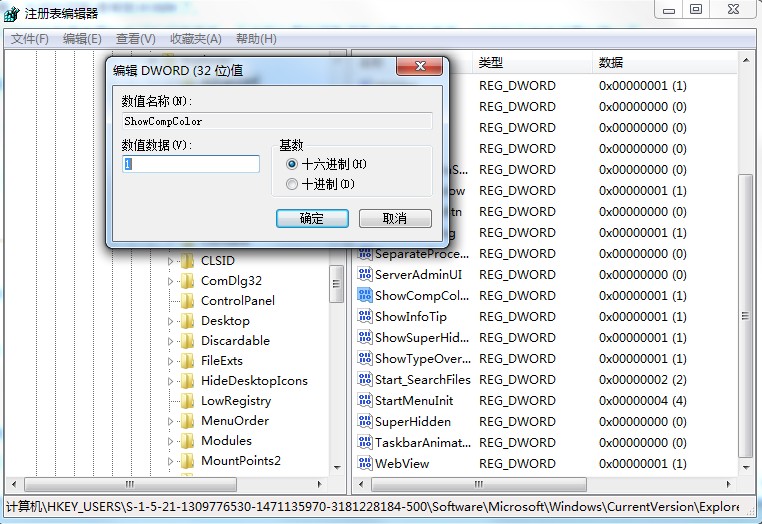Click the 0x00000004 (4) data cell
This screenshot has height=524, width=762.
coord(642,401)
